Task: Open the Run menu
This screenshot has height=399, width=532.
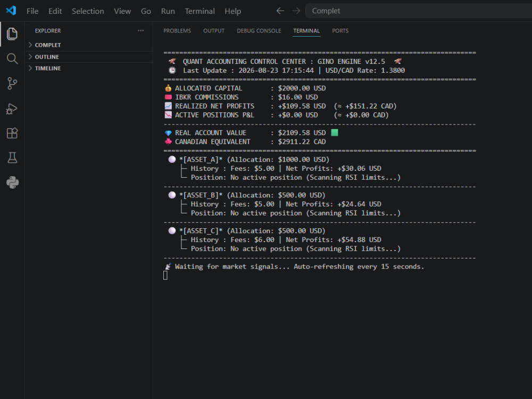Action: tap(168, 11)
